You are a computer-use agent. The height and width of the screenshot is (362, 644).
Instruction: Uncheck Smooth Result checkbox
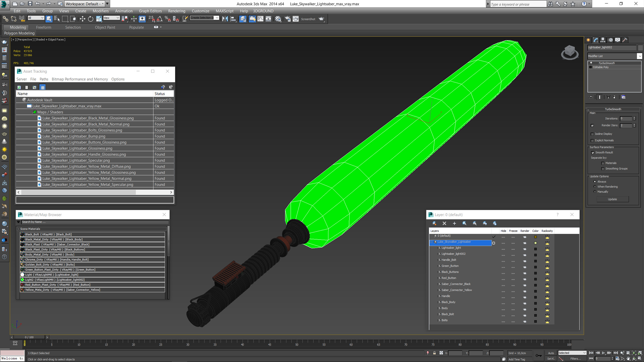click(593, 153)
